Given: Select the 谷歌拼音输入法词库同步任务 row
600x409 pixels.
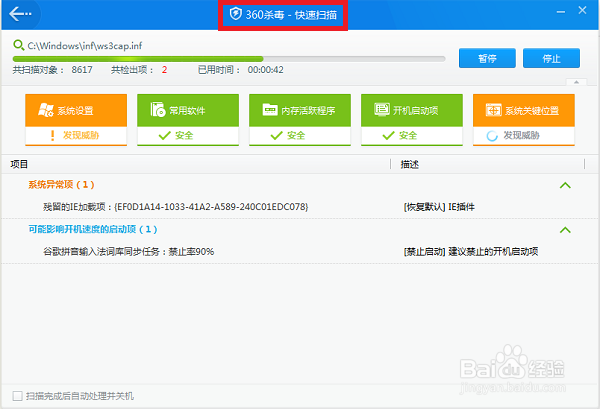Looking at the screenshot, I should point(300,252).
